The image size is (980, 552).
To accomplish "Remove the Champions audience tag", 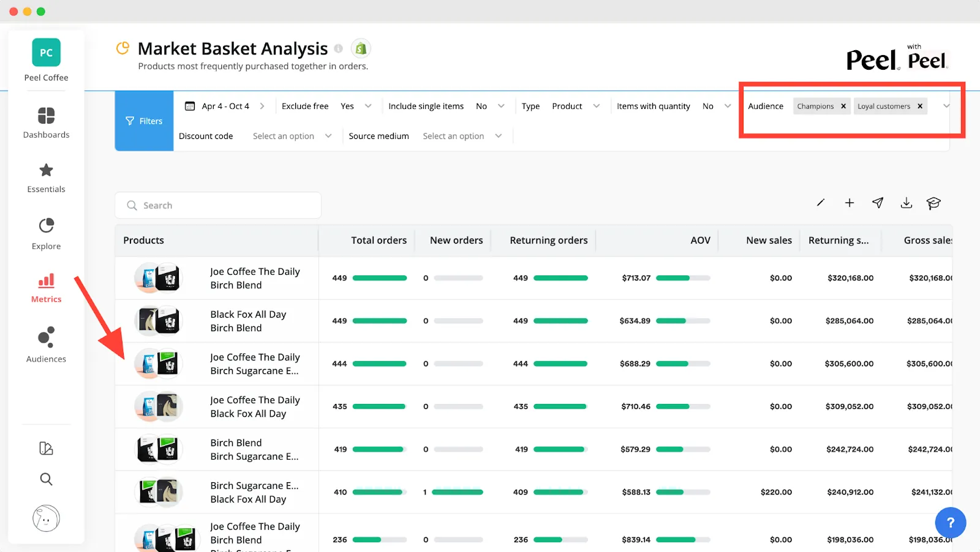I will [843, 106].
